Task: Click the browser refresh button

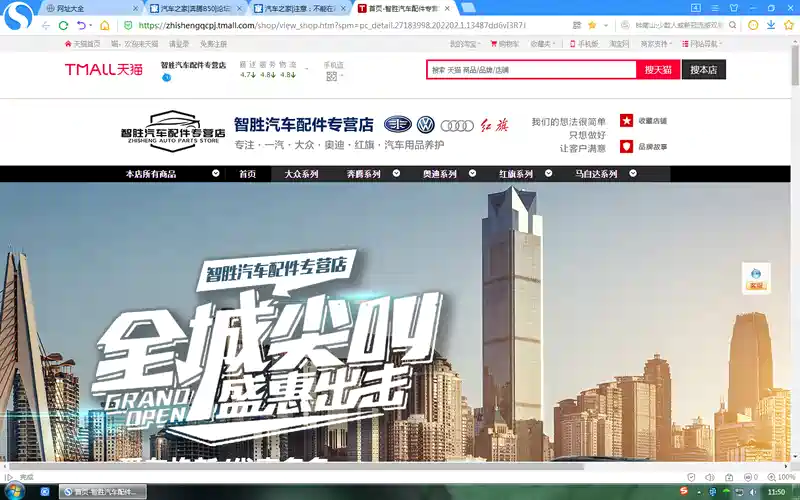Action: point(64,25)
